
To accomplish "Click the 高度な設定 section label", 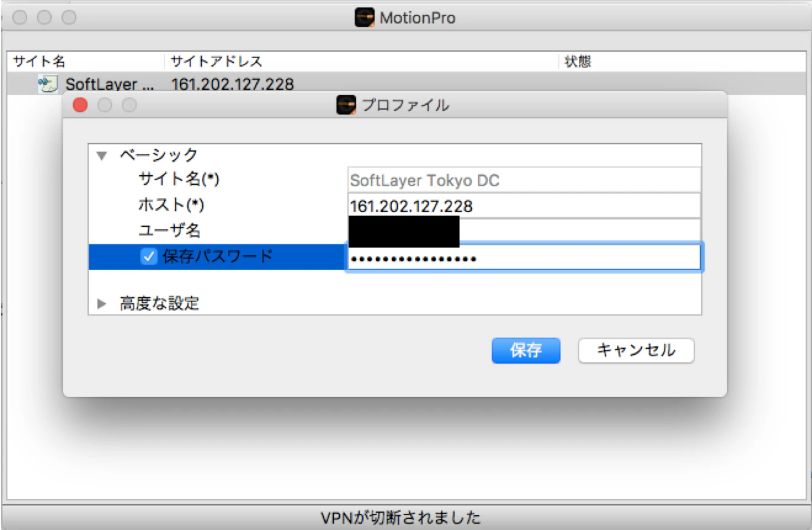I will point(159,304).
